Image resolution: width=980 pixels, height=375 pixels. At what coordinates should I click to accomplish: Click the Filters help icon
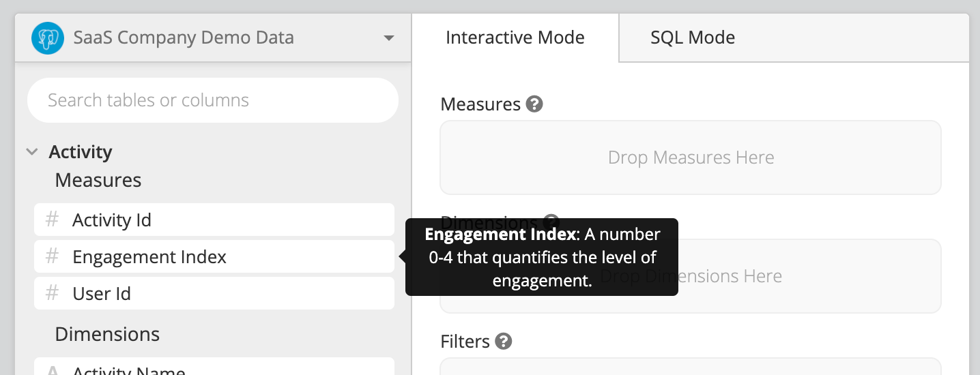coord(504,341)
